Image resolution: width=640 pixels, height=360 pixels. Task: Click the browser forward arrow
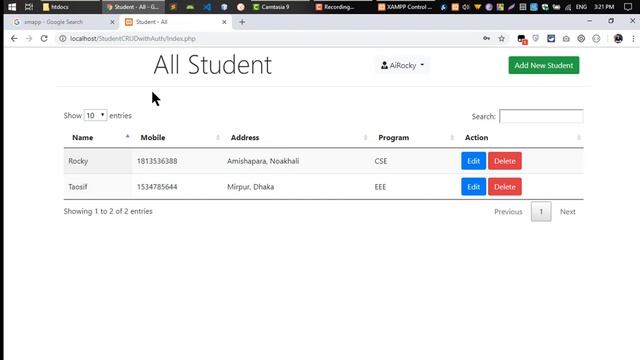click(x=29, y=38)
